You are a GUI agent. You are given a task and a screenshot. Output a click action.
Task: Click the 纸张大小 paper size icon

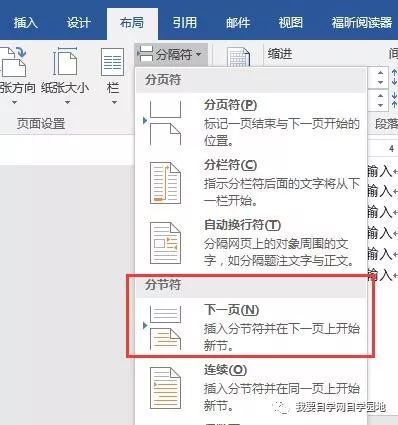65,62
